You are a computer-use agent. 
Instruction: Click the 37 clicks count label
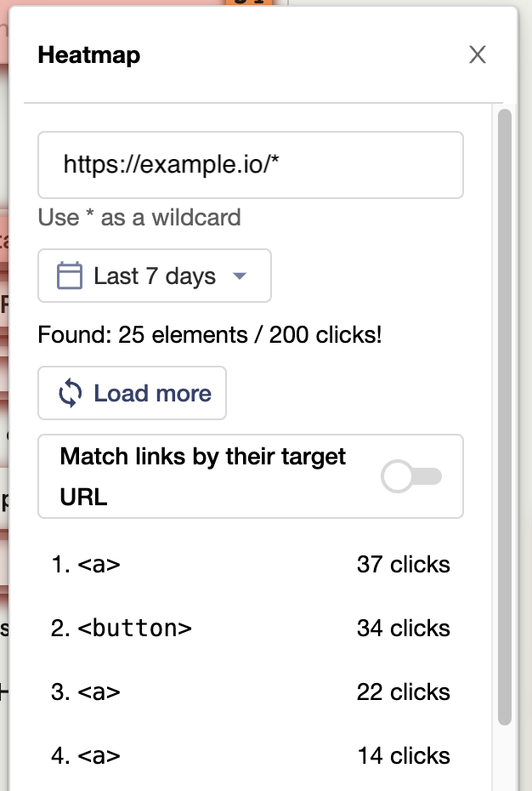pos(403,565)
